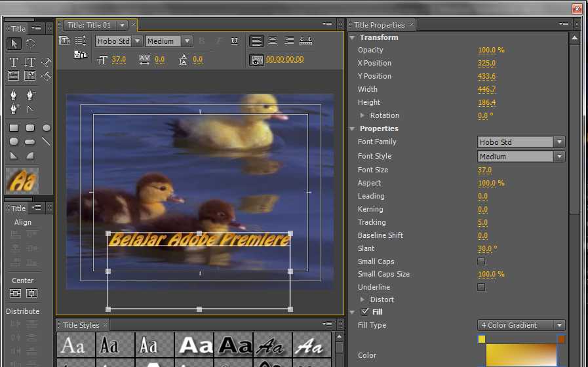588x367 pixels.
Task: Open Font Family dropdown in Properties
Action: 560,142
